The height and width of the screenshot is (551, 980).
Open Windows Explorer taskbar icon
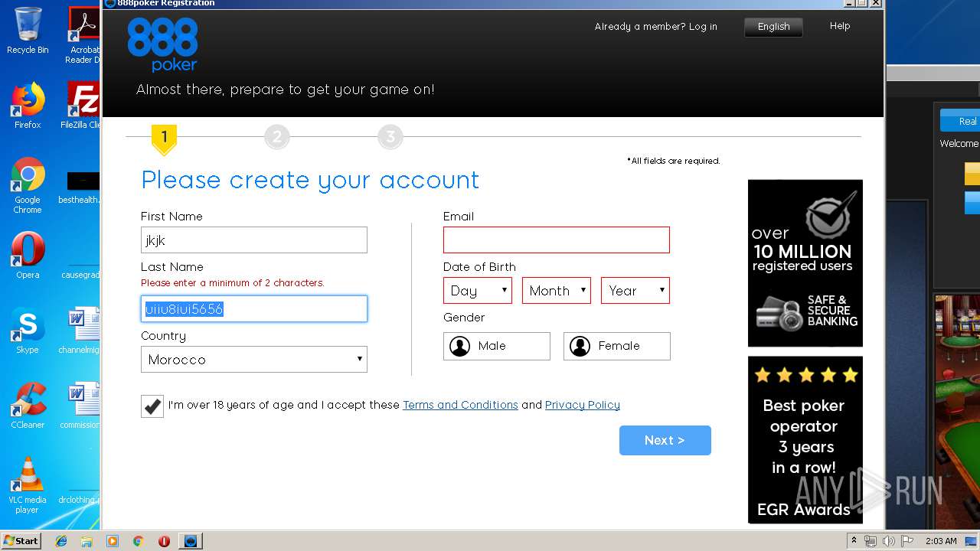[x=87, y=541]
